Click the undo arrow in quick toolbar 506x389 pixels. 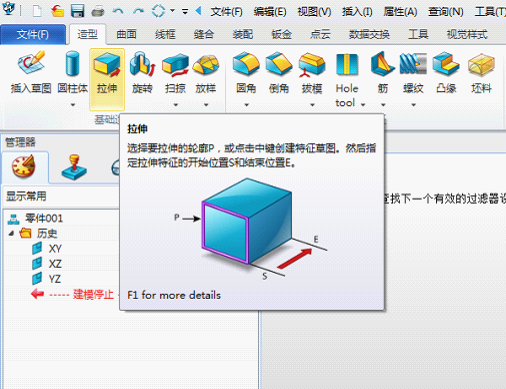(x=118, y=12)
